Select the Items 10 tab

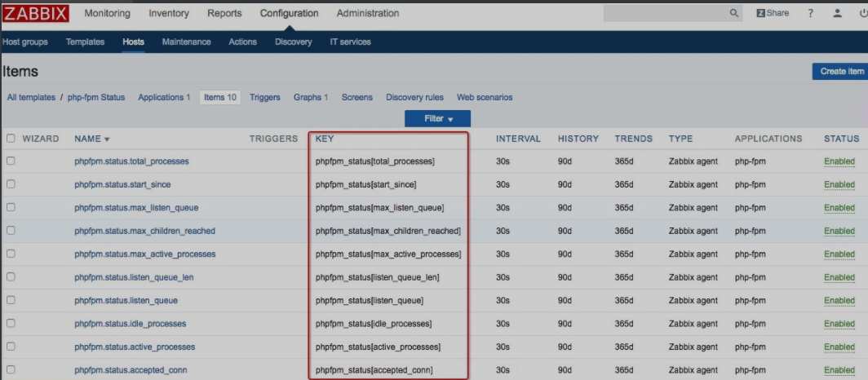click(219, 97)
